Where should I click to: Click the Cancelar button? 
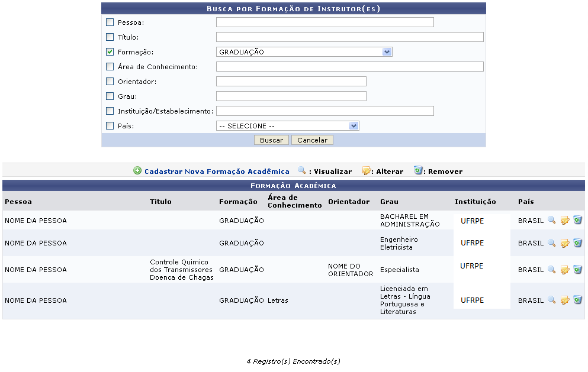point(312,140)
